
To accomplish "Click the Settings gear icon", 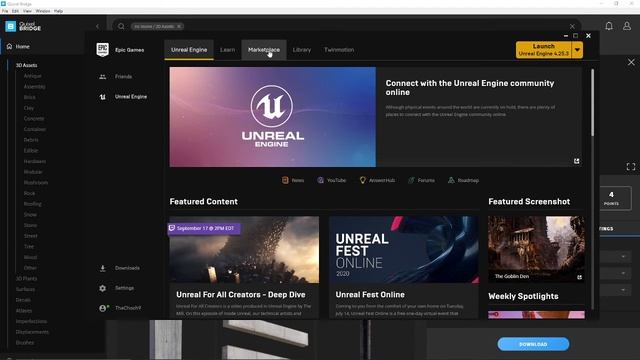I will pos(102,288).
